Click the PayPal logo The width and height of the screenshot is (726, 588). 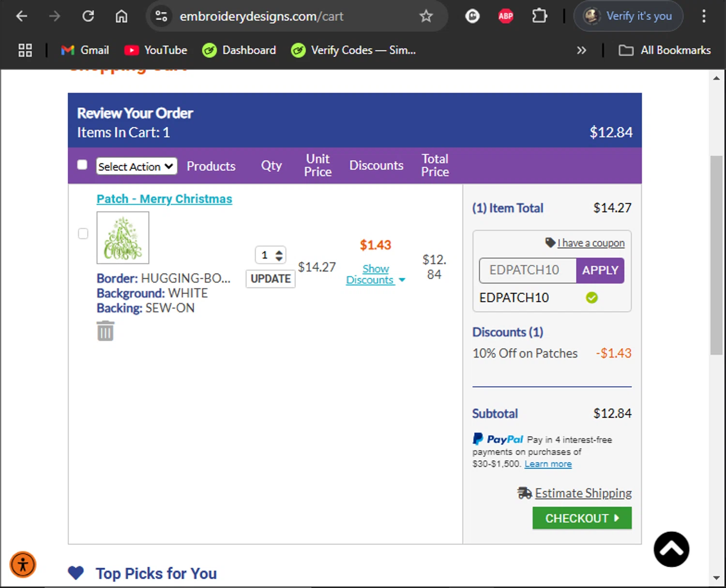pos(498,439)
